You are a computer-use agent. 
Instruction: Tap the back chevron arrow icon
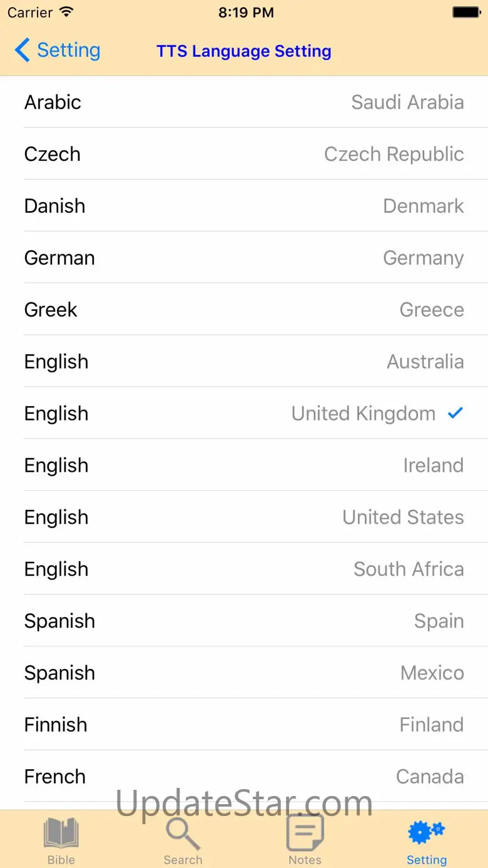coord(23,50)
